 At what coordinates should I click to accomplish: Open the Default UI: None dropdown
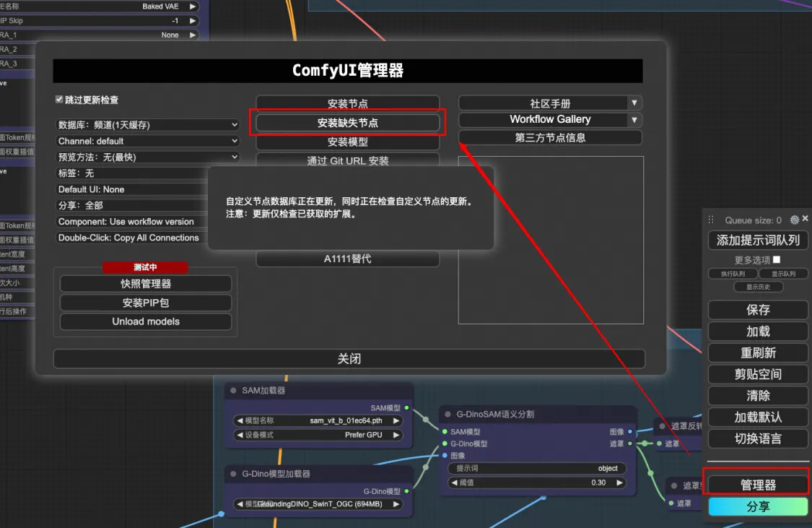(x=132, y=189)
